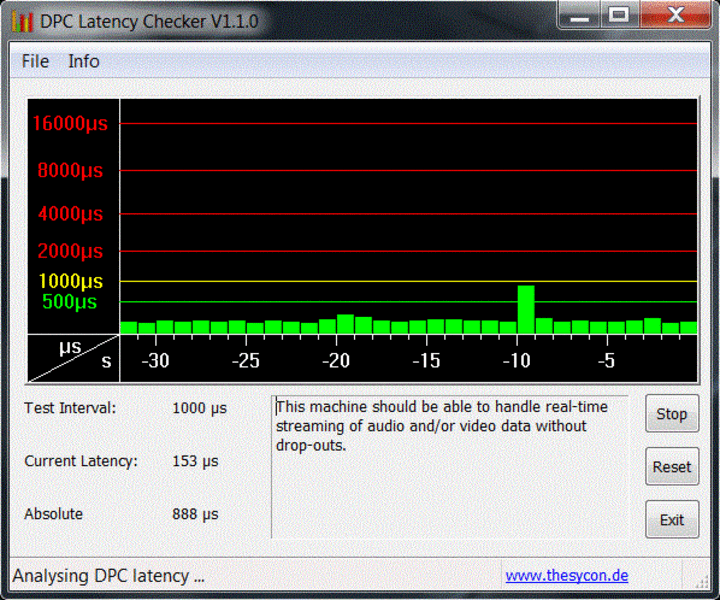The image size is (720, 600).
Task: Click the Exit button
Action: click(672, 520)
